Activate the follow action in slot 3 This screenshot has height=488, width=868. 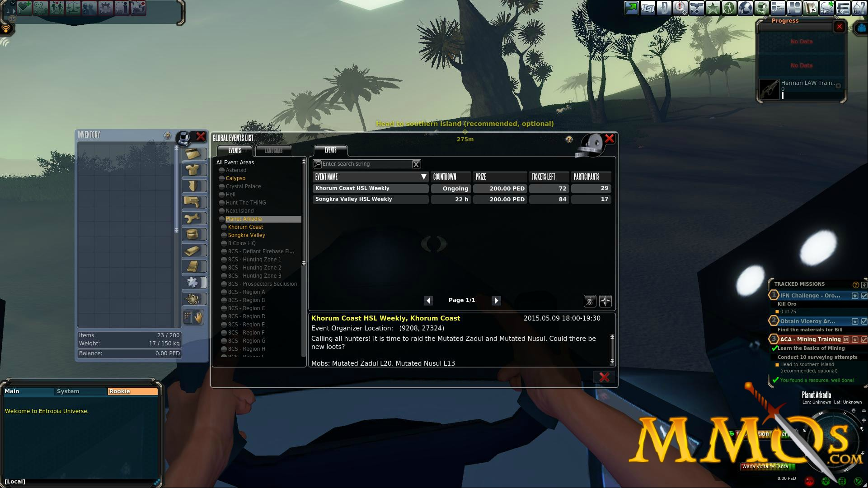point(57,8)
